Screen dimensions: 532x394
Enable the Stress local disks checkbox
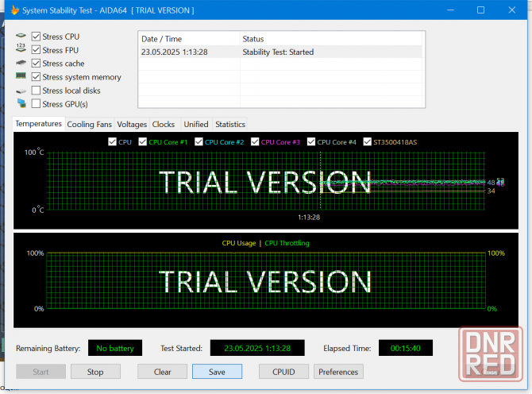point(37,91)
